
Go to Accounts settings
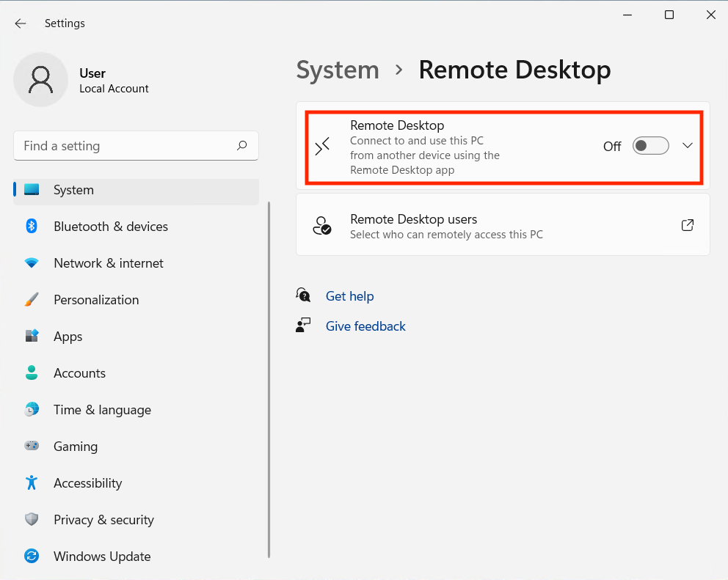click(x=79, y=373)
